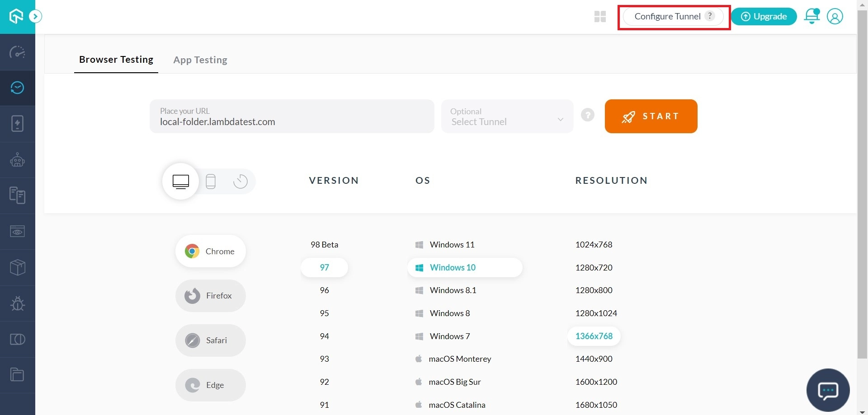The height and width of the screenshot is (415, 868).
Task: Switch to the App Testing tab
Action: pyautogui.click(x=200, y=60)
